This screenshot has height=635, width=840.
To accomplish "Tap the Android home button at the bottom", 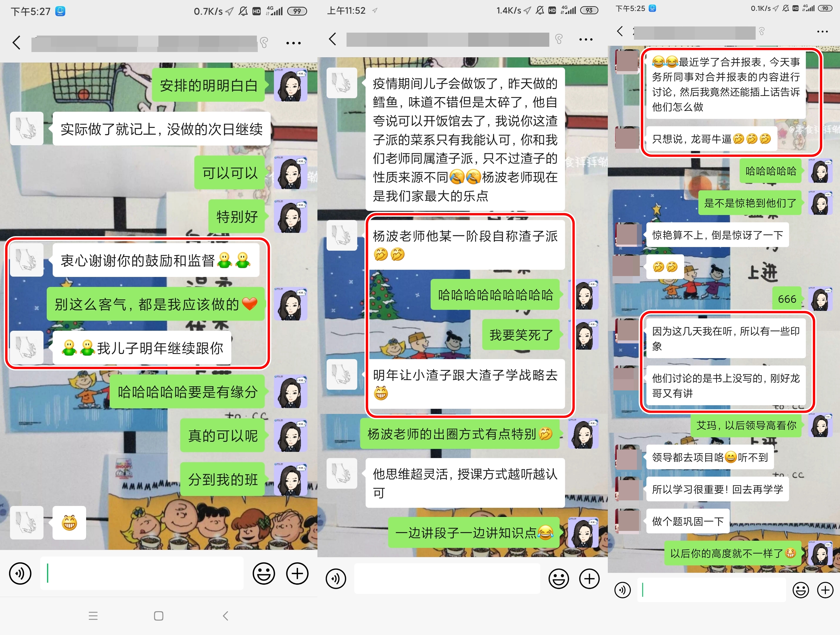I will [158, 616].
